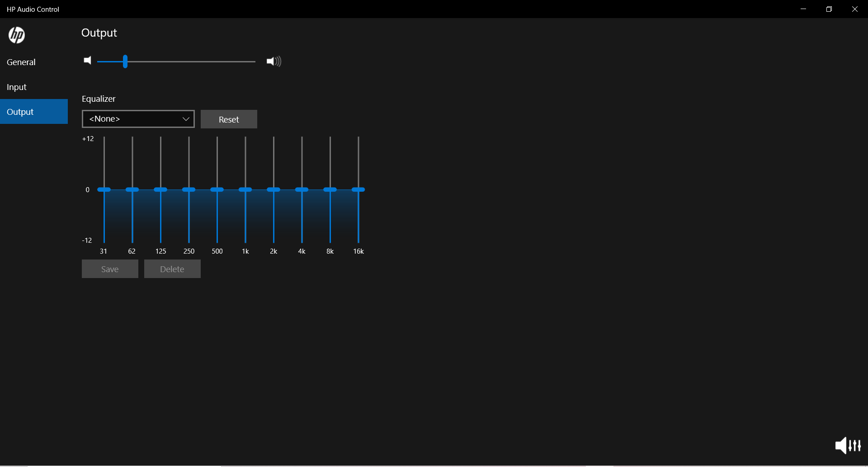This screenshot has width=868, height=467.
Task: Open the equalizer preset dropdown
Action: (138, 119)
